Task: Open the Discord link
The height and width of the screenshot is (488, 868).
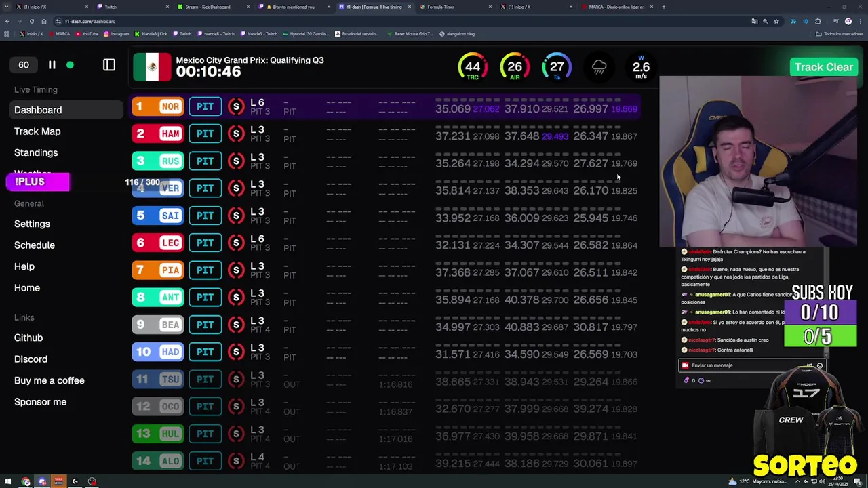Action: tap(31, 359)
